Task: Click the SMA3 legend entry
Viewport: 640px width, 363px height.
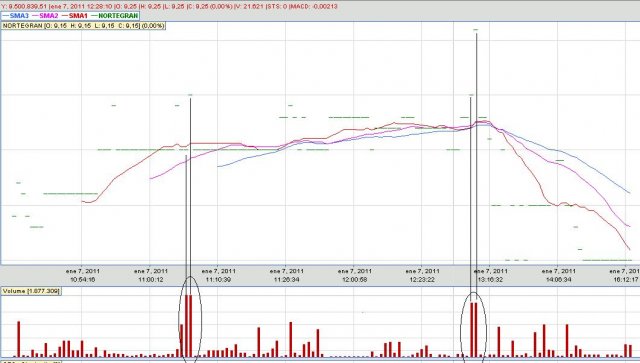Action: coord(16,16)
